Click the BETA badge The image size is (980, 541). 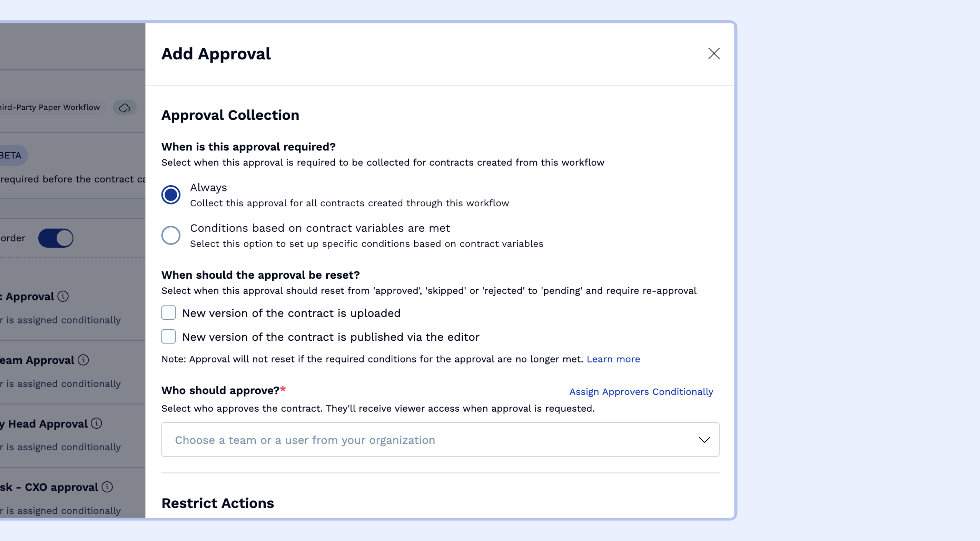(11, 155)
